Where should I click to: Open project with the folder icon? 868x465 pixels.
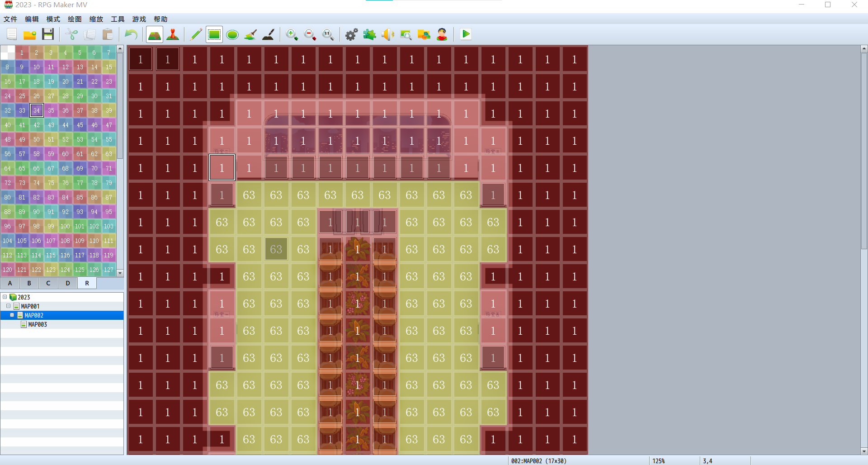click(30, 34)
